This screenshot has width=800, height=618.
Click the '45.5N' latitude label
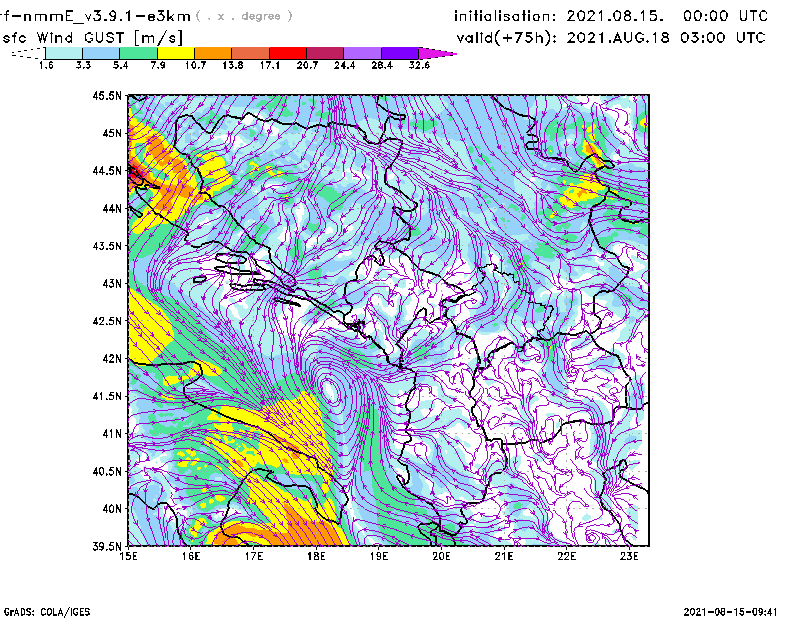point(107,95)
